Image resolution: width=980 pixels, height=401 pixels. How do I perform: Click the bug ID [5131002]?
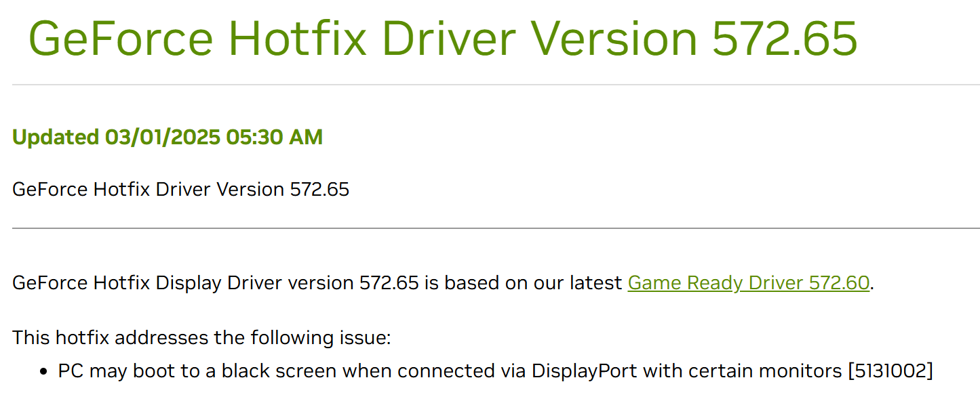(890, 371)
